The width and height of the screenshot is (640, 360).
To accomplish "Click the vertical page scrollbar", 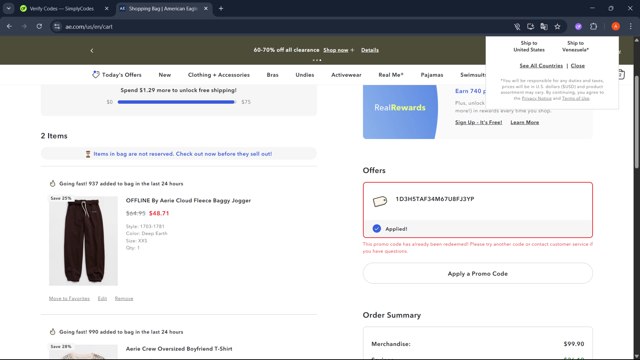I will [636, 122].
